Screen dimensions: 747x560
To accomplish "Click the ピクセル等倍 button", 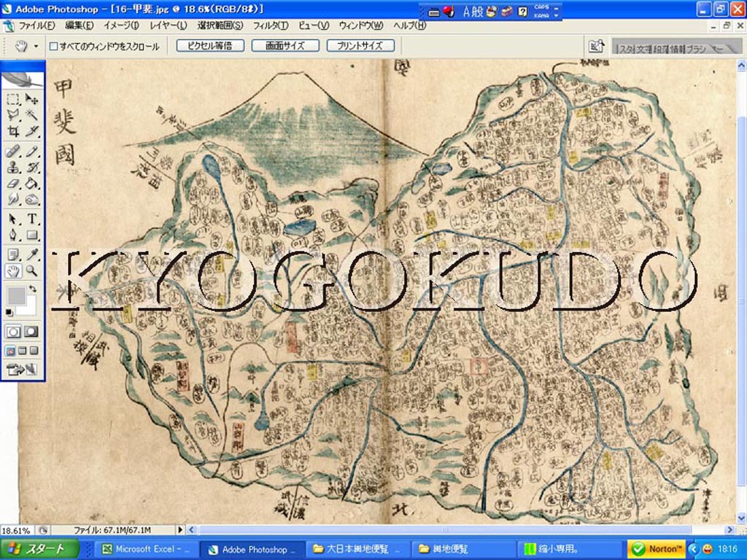I will 210,46.
